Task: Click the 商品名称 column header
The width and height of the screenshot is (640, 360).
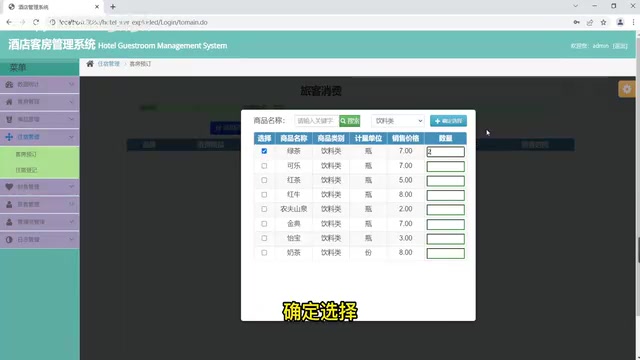Action: [x=293, y=138]
